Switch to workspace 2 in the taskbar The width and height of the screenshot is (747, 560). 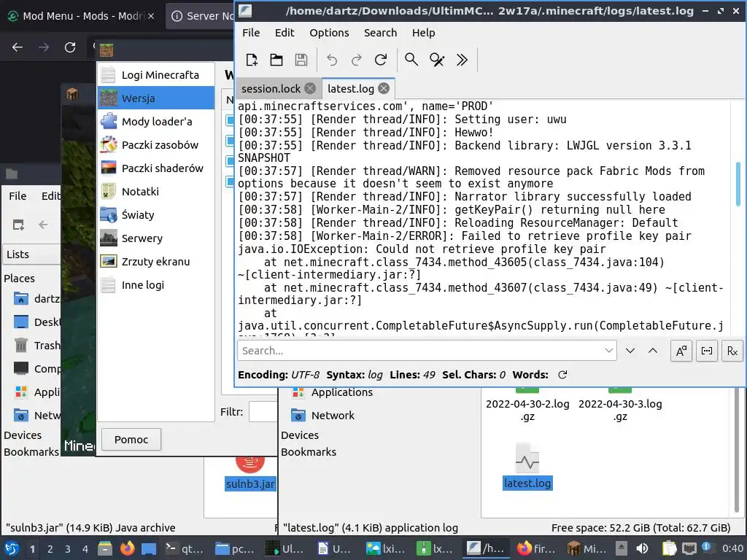[50, 549]
